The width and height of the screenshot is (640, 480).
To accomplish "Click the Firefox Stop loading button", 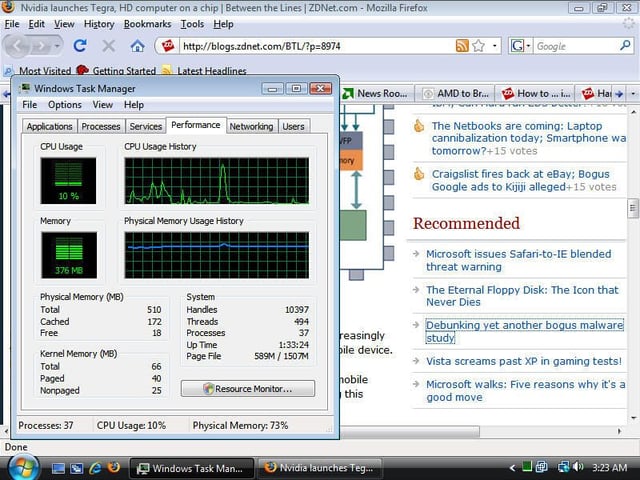I will [109, 46].
